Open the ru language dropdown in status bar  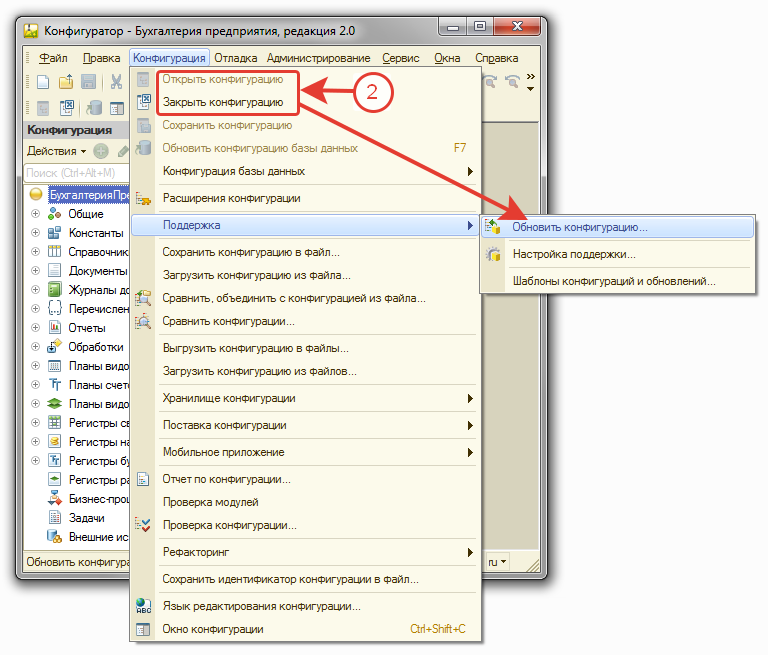(x=497, y=562)
